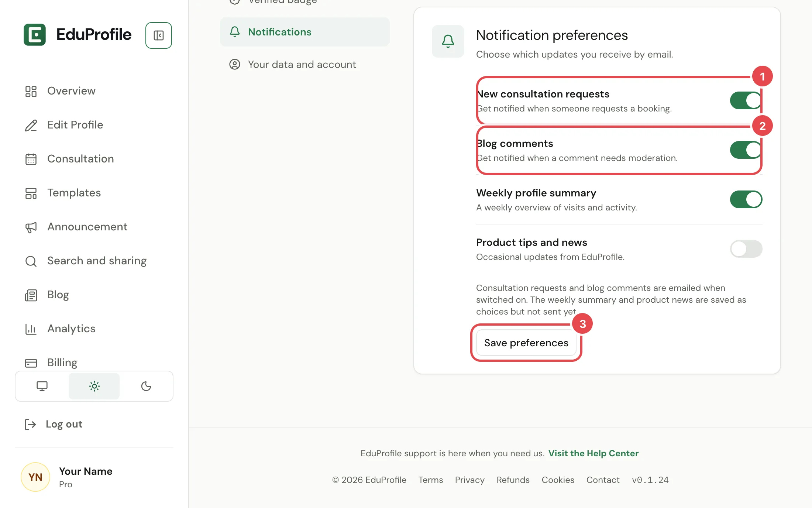Image resolution: width=812 pixels, height=508 pixels.
Task: Click the Search and sharing magnifier icon
Action: [31, 261]
